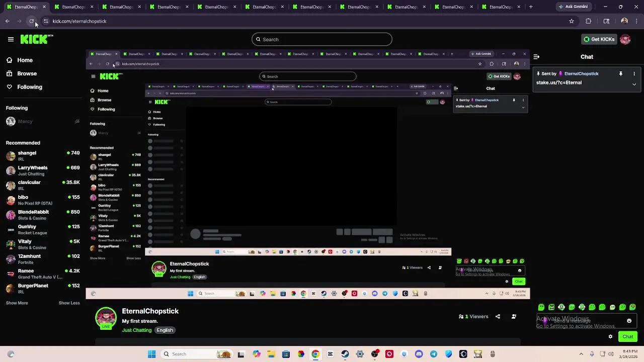Collapse the list with Show Less

point(69,303)
